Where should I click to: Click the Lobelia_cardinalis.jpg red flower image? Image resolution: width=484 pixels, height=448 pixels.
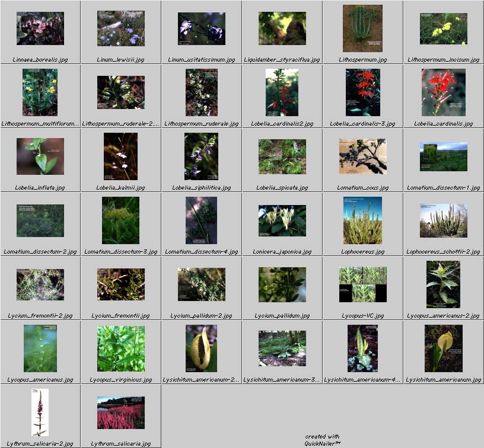pos(443,92)
